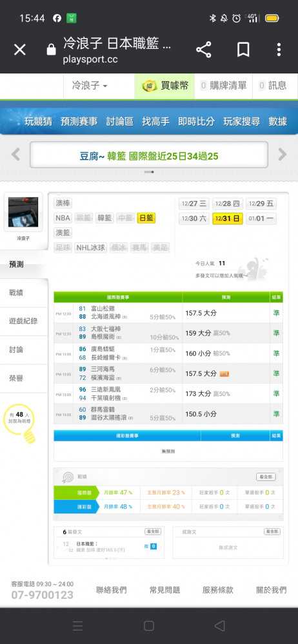Screen dimensions: 298x644
Task: Select the NHL冰球 league filter
Action: click(x=90, y=248)
